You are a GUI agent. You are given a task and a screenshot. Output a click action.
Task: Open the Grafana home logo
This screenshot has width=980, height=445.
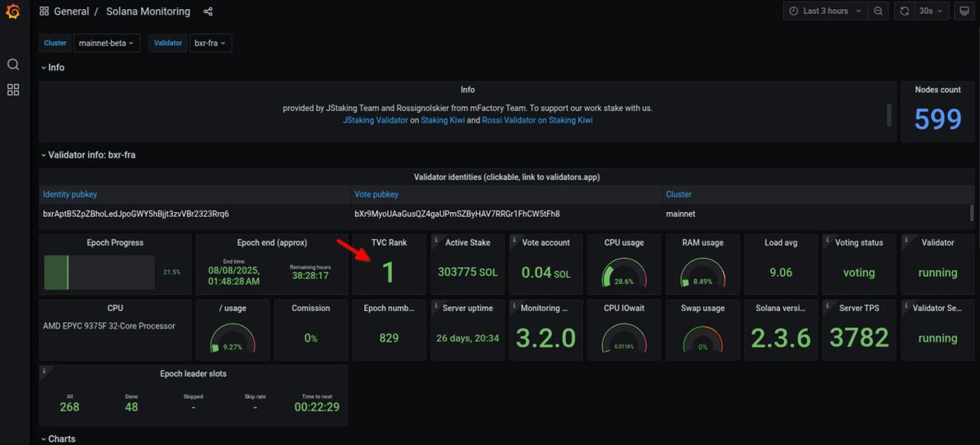(x=13, y=12)
